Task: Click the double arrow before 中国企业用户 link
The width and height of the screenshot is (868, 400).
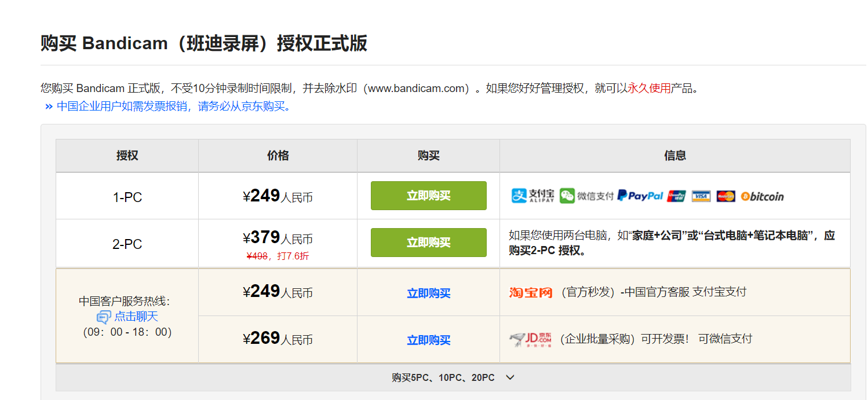Action: click(x=49, y=107)
